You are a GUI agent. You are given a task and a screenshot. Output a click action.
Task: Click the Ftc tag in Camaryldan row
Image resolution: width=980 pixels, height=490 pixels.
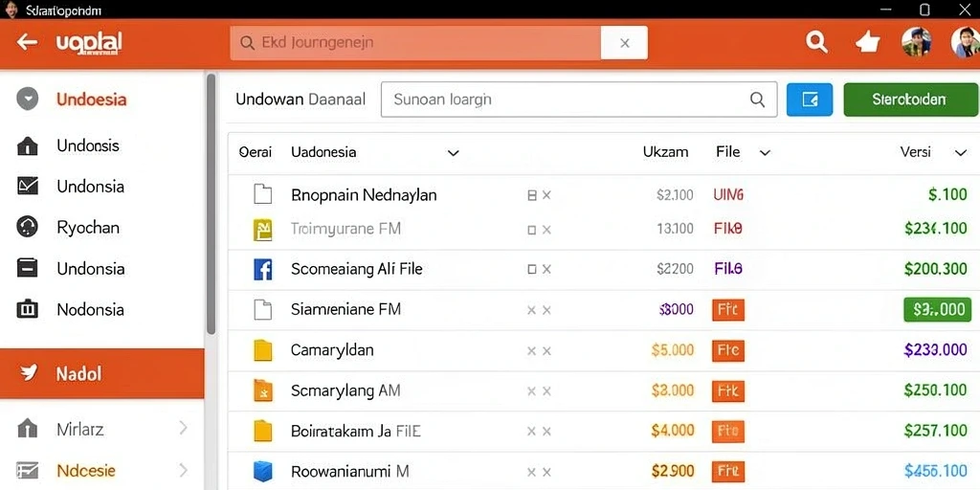728,350
